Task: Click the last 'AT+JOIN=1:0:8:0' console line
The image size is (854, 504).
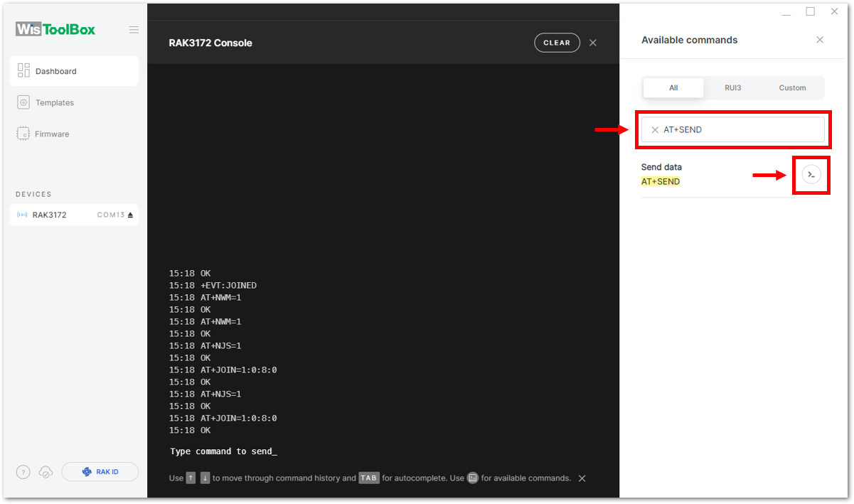Action: click(238, 419)
